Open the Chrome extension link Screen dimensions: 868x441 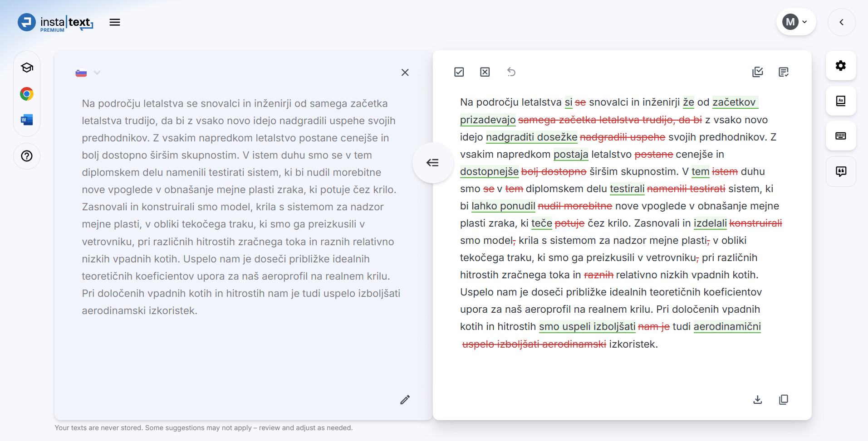pyautogui.click(x=27, y=94)
